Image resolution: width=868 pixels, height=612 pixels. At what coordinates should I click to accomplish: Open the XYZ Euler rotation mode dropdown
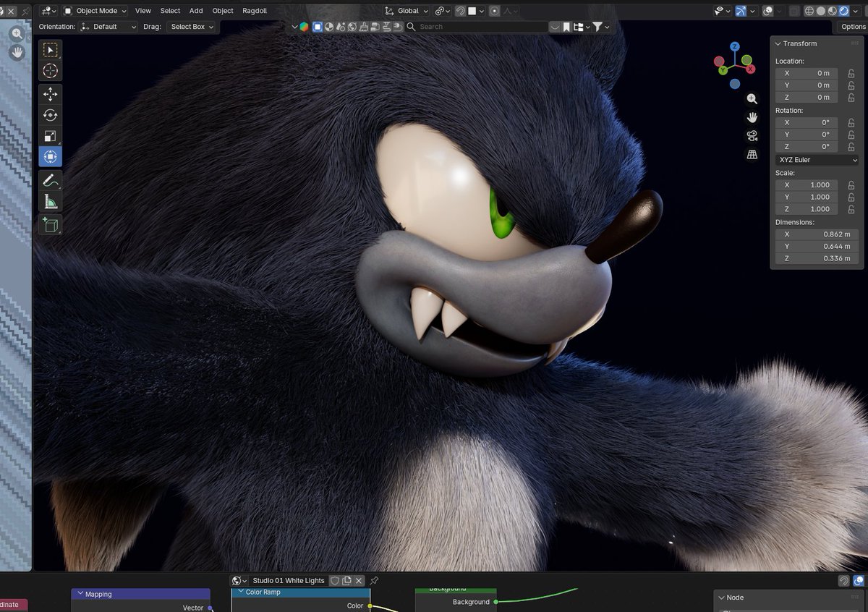pyautogui.click(x=817, y=160)
